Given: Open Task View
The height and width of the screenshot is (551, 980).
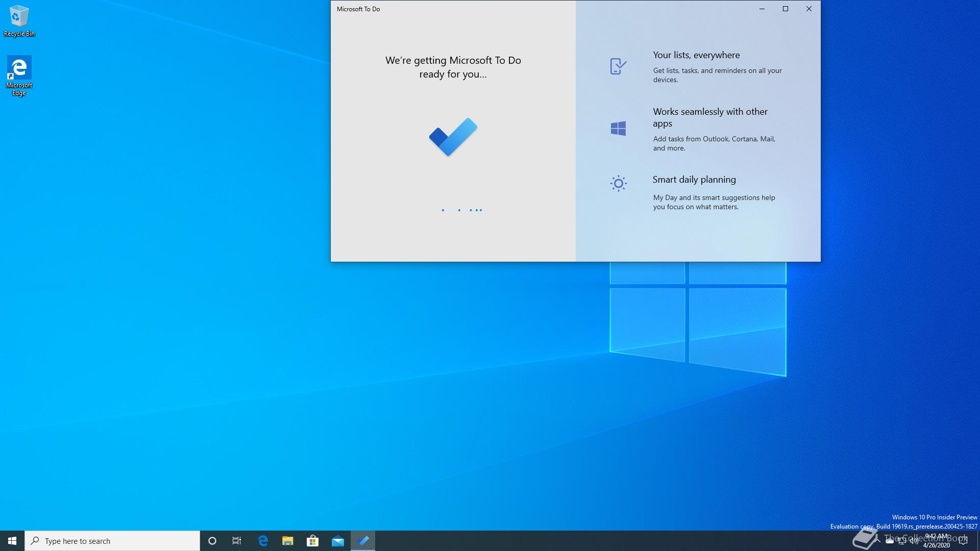Looking at the screenshot, I should pyautogui.click(x=237, y=541).
